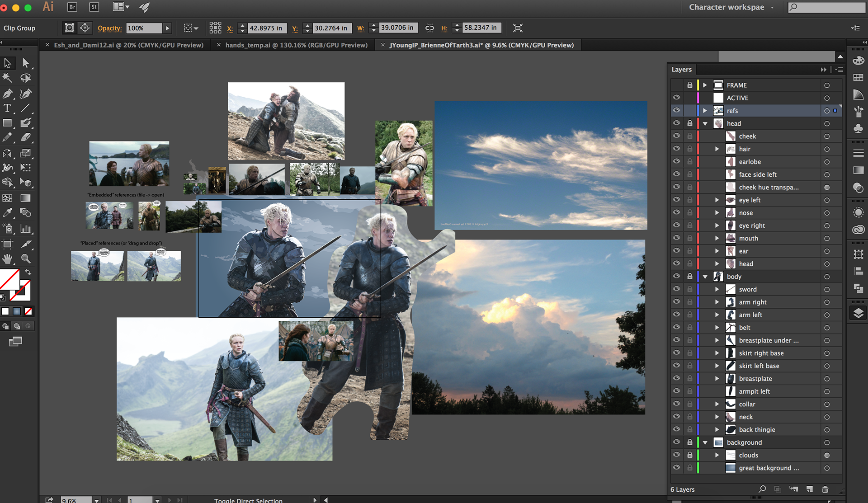The width and height of the screenshot is (868, 503).
Task: Apply Gradient fill mode swatch
Action: pyautogui.click(x=17, y=311)
